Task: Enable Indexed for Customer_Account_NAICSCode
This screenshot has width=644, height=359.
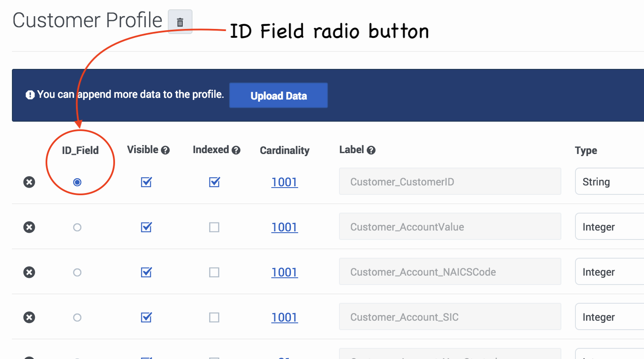Action: 214,272
